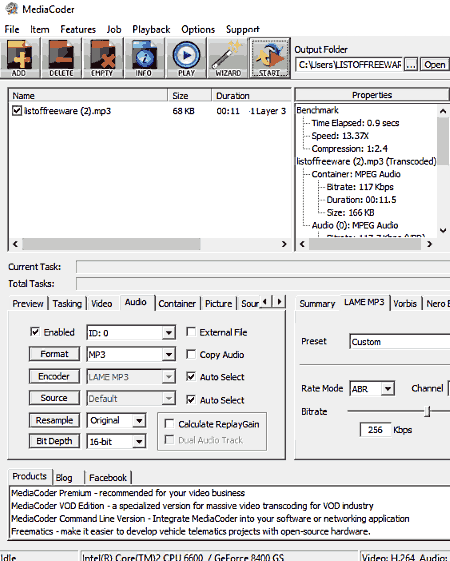
Task: Click the DELETE toolbar icon
Action: coord(61,58)
